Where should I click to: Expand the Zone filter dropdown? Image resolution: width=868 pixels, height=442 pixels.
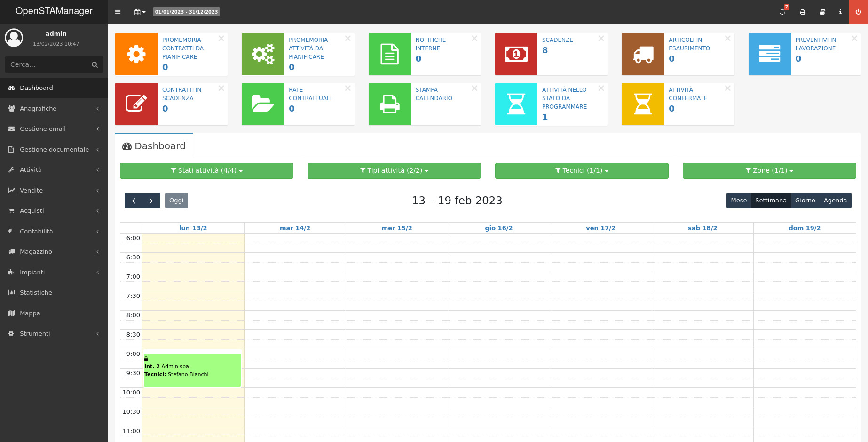769,171
